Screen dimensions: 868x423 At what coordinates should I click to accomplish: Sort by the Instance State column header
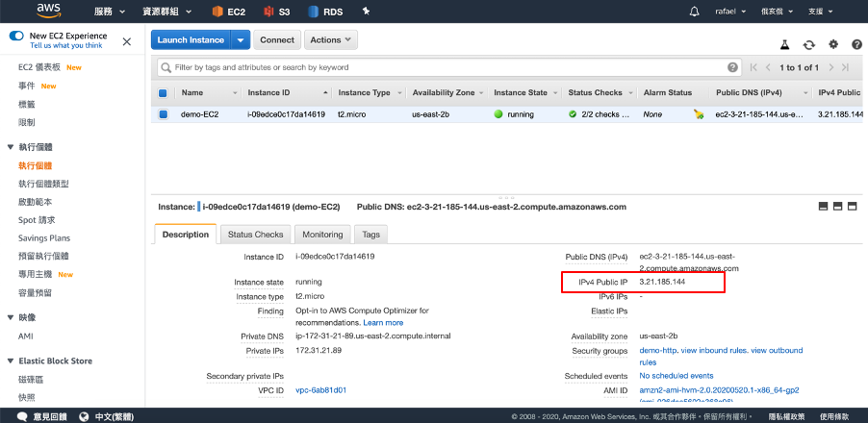point(521,93)
